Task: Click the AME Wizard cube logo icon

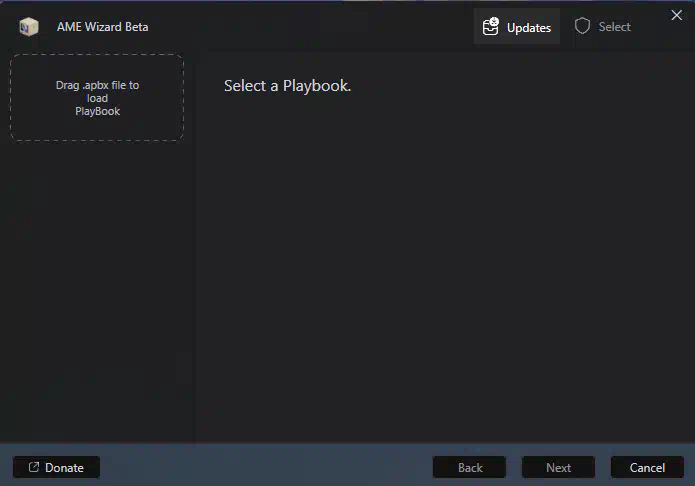Action: [x=29, y=27]
